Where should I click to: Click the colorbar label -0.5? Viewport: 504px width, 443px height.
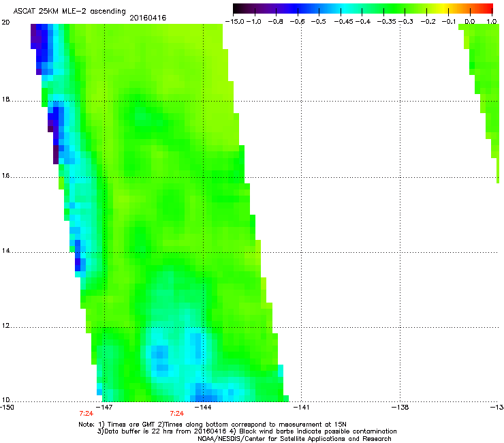point(319,22)
